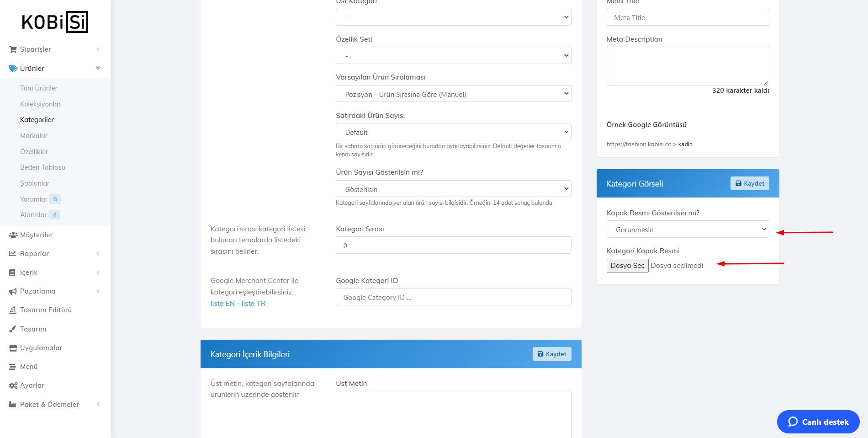Image resolution: width=868 pixels, height=438 pixels.
Task: Click the Pazarlama megaphone icon
Action: pyautogui.click(x=13, y=291)
